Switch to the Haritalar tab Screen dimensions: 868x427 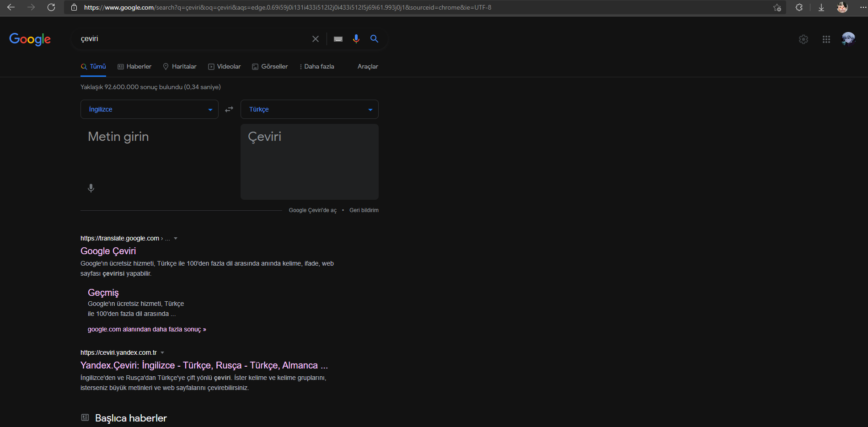[180, 67]
